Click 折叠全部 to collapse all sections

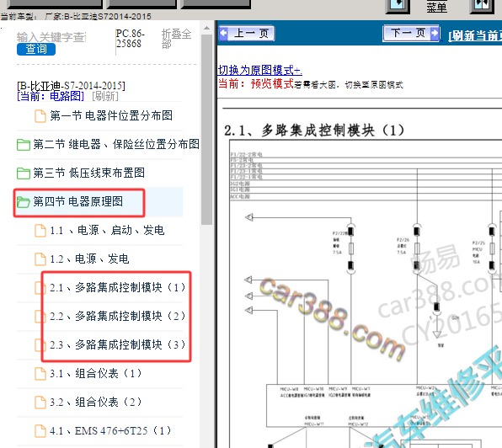[176, 39]
